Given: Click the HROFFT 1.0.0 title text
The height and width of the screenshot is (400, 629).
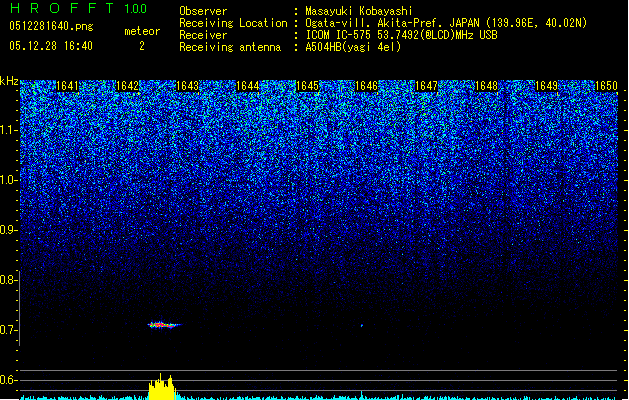Looking at the screenshot, I should click(x=78, y=8).
